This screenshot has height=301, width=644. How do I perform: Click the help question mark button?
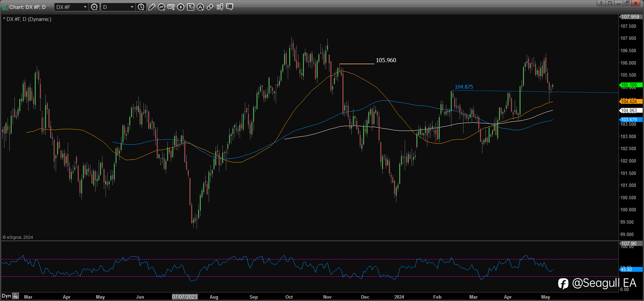(x=601, y=3)
